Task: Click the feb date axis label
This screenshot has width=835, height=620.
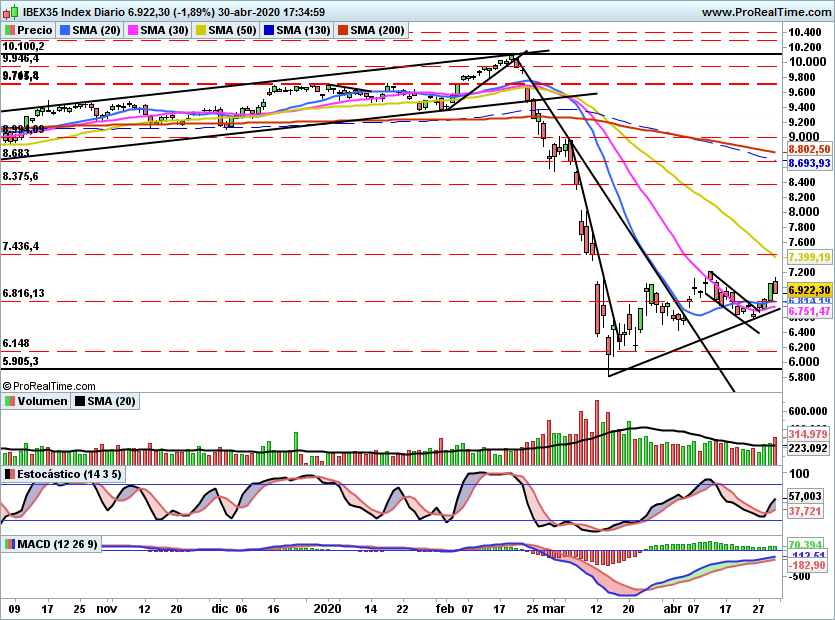Action: pos(445,609)
